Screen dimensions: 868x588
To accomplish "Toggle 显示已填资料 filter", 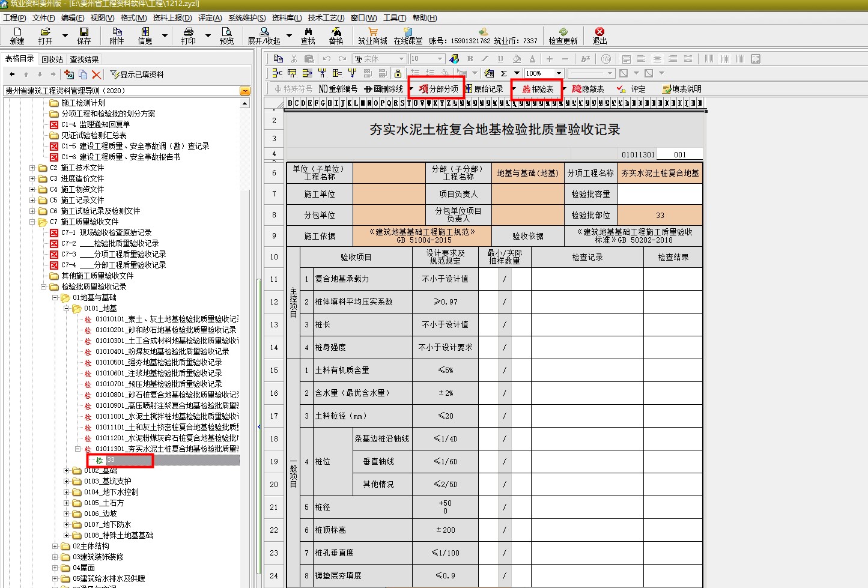I will tap(137, 74).
